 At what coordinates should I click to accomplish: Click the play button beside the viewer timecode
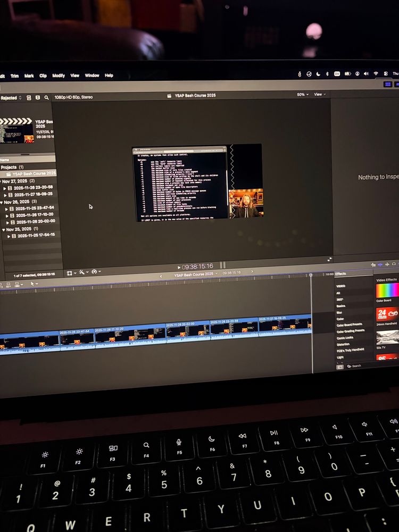pos(179,268)
